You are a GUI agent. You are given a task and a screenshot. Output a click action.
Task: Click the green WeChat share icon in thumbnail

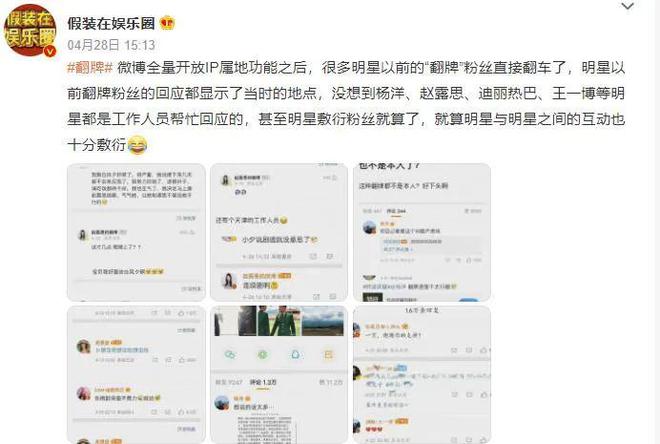(230, 354)
